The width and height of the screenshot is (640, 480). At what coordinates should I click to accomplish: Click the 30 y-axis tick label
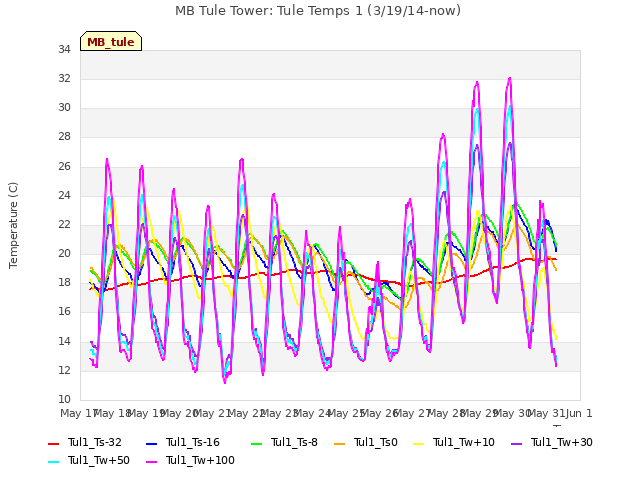(x=64, y=108)
